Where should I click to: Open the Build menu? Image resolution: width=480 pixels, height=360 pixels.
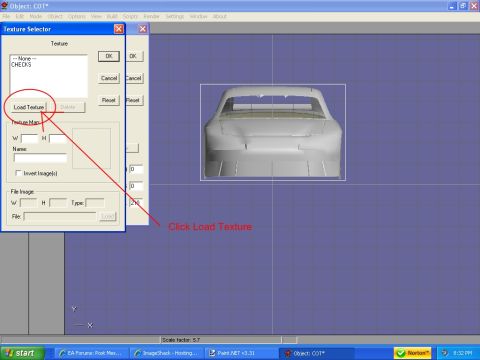click(112, 16)
